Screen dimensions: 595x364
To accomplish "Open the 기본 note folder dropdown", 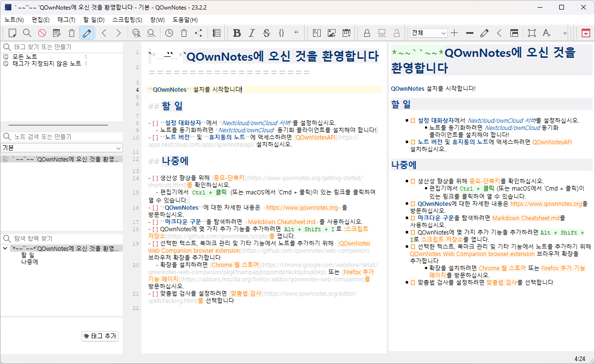I will [62, 148].
